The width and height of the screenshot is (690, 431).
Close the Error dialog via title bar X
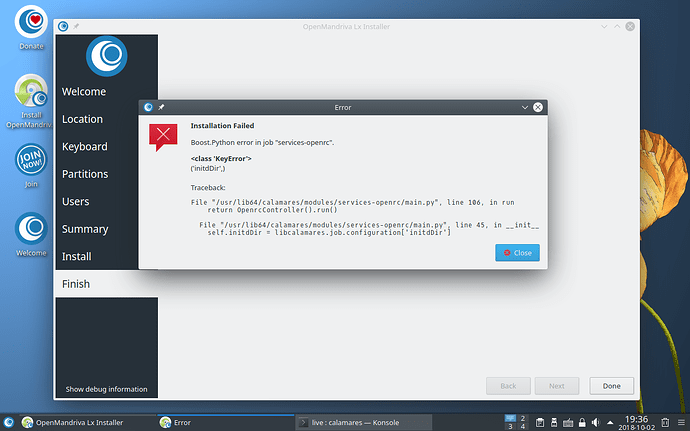click(x=538, y=107)
